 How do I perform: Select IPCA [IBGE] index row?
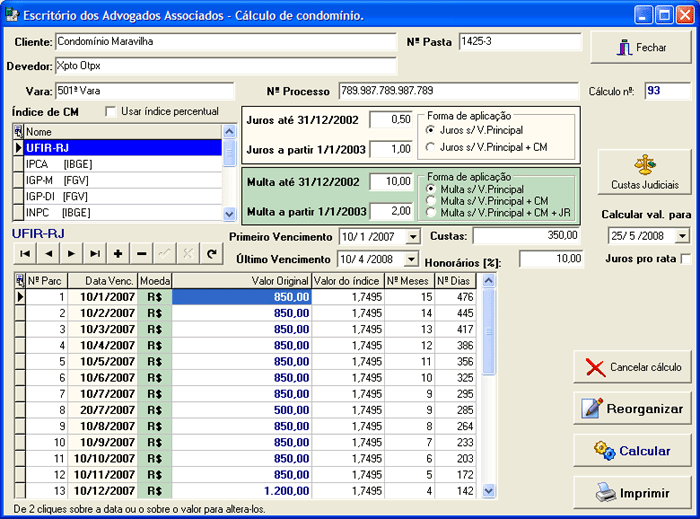coord(123,164)
